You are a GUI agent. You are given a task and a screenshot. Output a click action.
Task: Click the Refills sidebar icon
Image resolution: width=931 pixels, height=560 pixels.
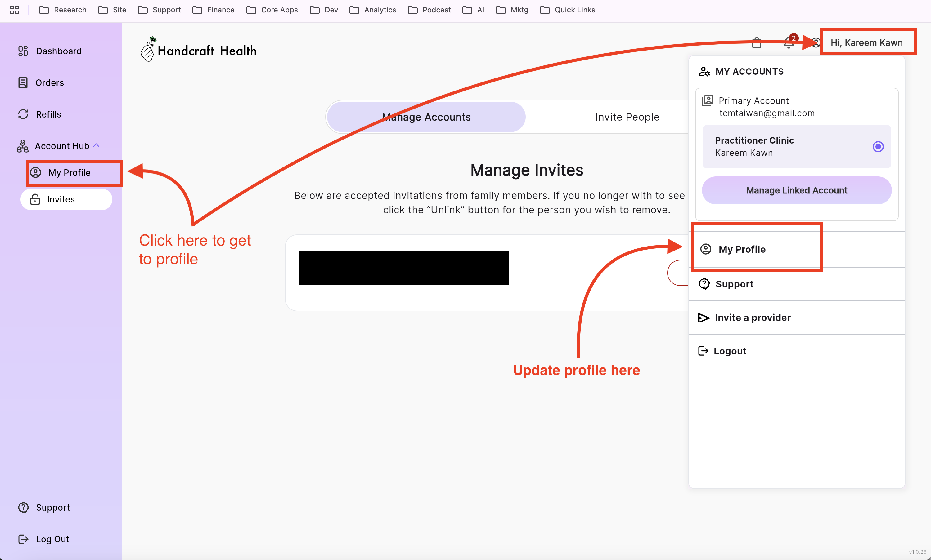[x=23, y=114]
